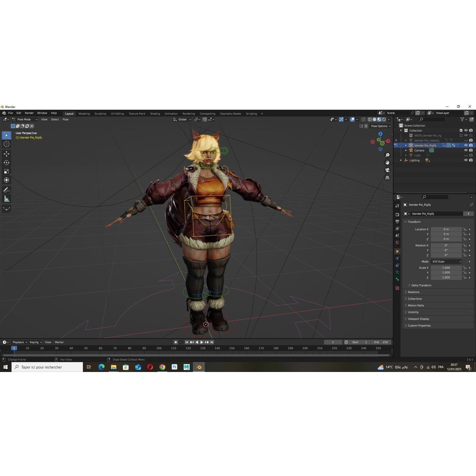Switch to the Shading workspace tab
The width and height of the screenshot is (476, 476).
tap(155, 114)
